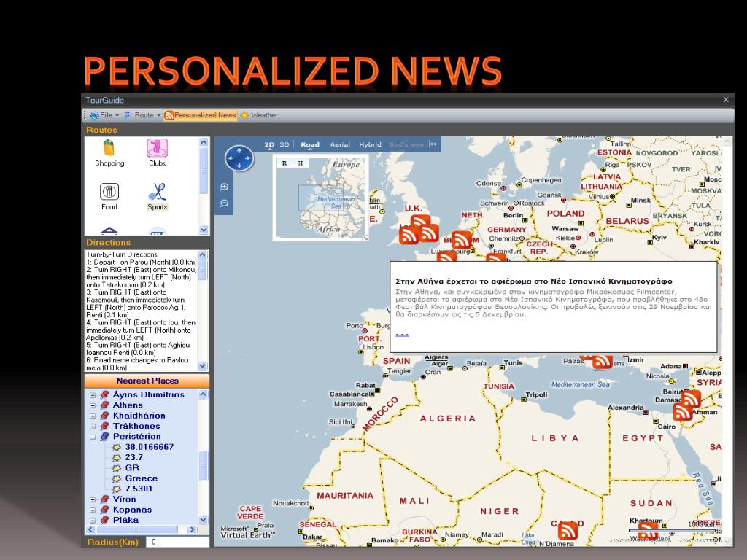Select the Hybrid map style
Image resolution: width=747 pixels, height=560 pixels.
tap(370, 144)
